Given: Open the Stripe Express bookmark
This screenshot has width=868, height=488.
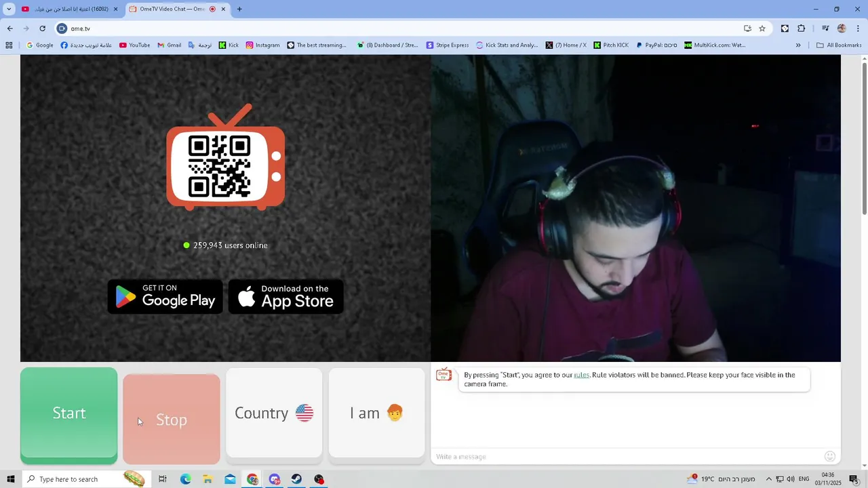Looking at the screenshot, I should tap(448, 45).
